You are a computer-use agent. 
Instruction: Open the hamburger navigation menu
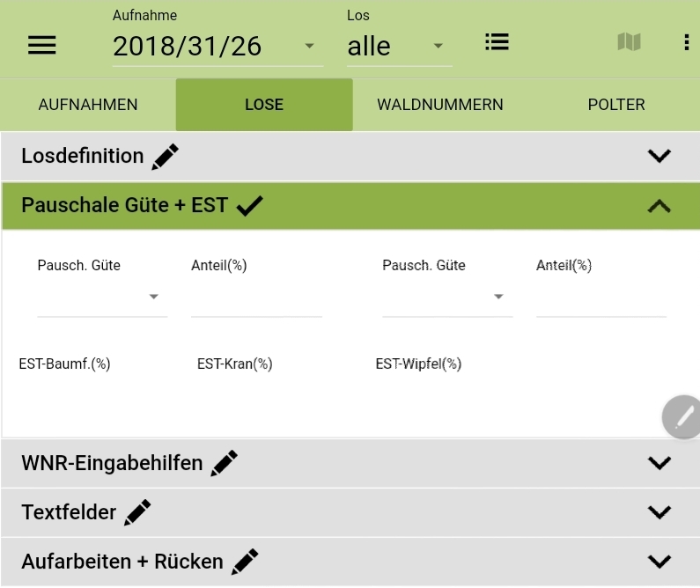41,46
